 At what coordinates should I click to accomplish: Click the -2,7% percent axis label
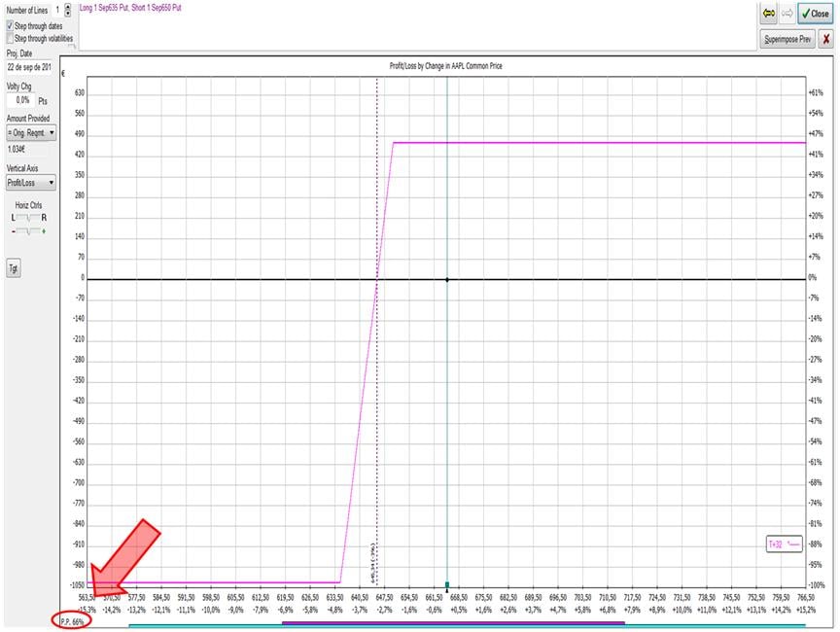click(384, 610)
